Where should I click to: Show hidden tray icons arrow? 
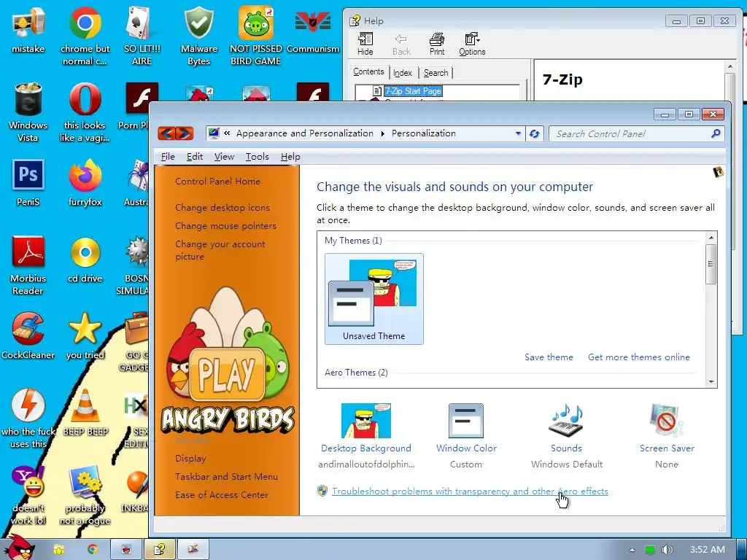click(632, 550)
